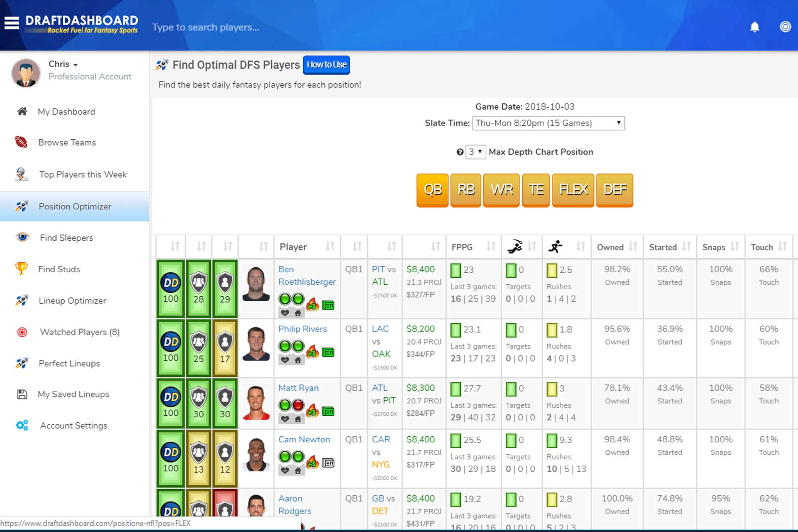
Task: Sort by the receiving figure icon column
Action: [x=522, y=247]
